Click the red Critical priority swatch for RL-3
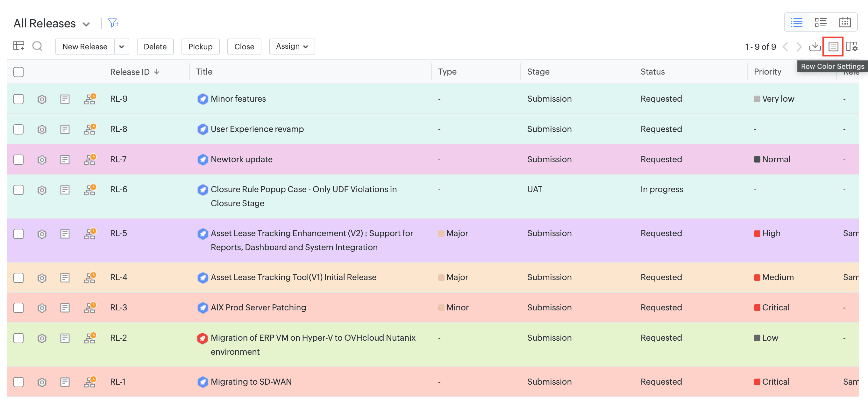 [757, 308]
